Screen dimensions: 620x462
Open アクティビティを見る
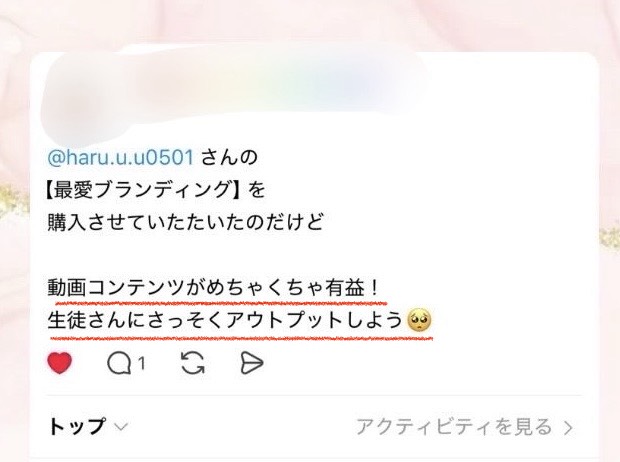pyautogui.click(x=454, y=426)
